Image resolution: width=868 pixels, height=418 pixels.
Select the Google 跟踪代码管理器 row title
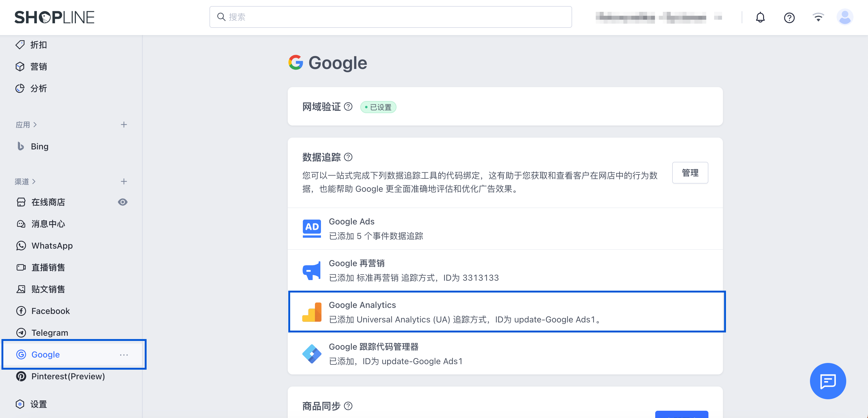[374, 347]
